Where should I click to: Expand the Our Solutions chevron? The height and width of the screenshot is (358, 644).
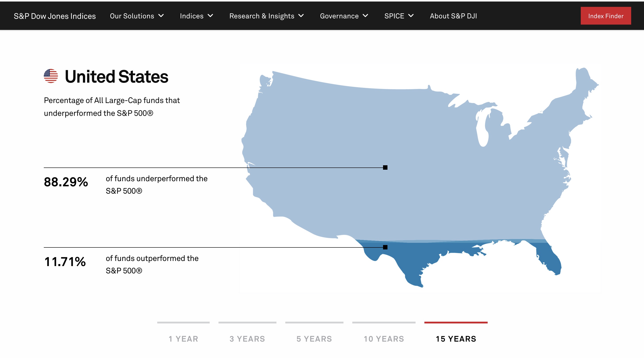pyautogui.click(x=161, y=16)
